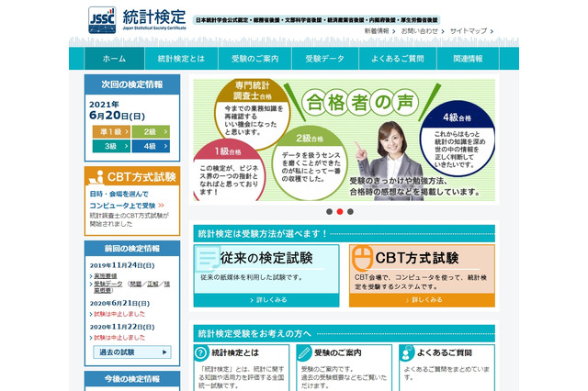Screen dimensions: 588x391
Task: Click the CBT方式試験 orange sidebar banner
Action: [x=132, y=176]
